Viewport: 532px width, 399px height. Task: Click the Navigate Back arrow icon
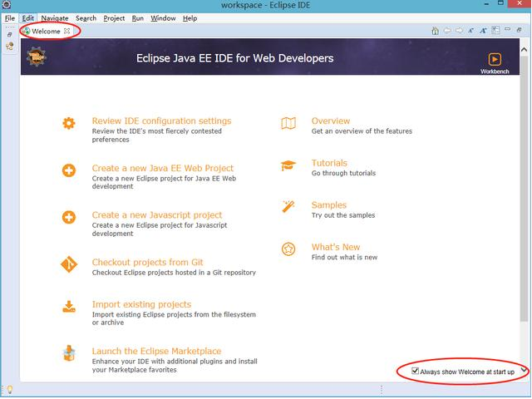[447, 31]
